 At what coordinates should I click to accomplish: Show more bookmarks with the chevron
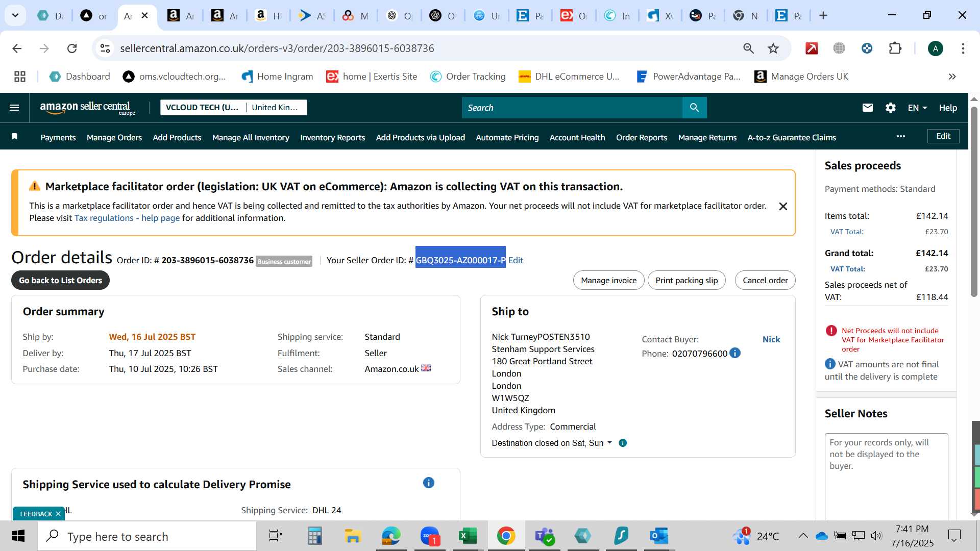952,77
